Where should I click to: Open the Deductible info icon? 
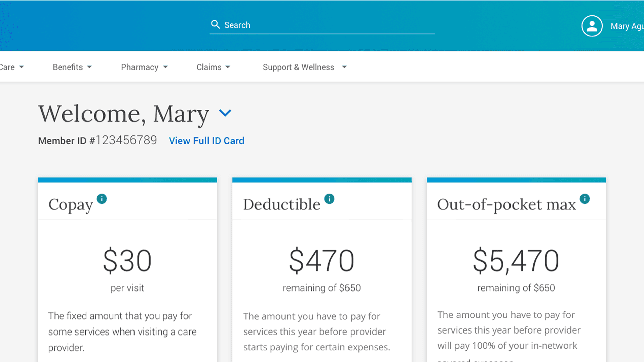coord(329,199)
